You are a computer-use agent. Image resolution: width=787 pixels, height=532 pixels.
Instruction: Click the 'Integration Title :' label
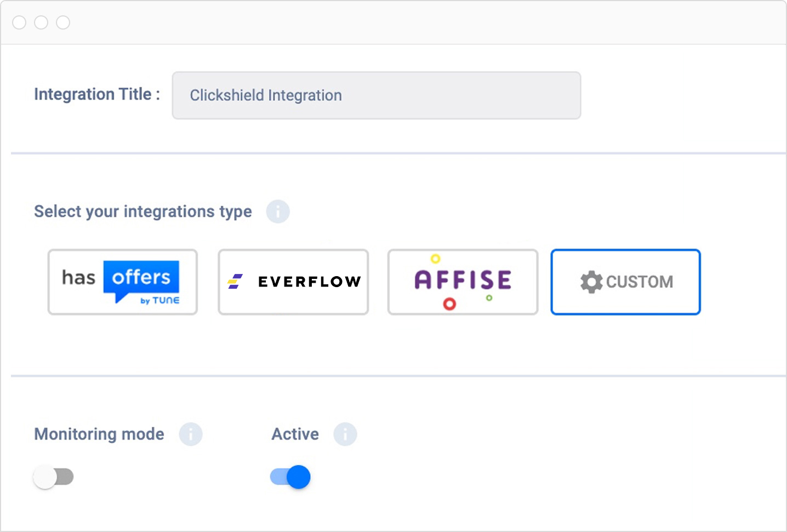click(x=97, y=94)
